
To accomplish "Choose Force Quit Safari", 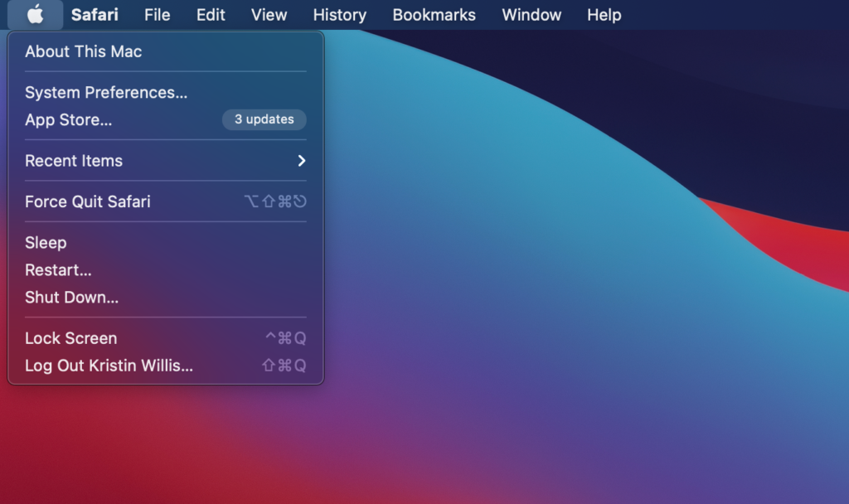I will coord(166,201).
